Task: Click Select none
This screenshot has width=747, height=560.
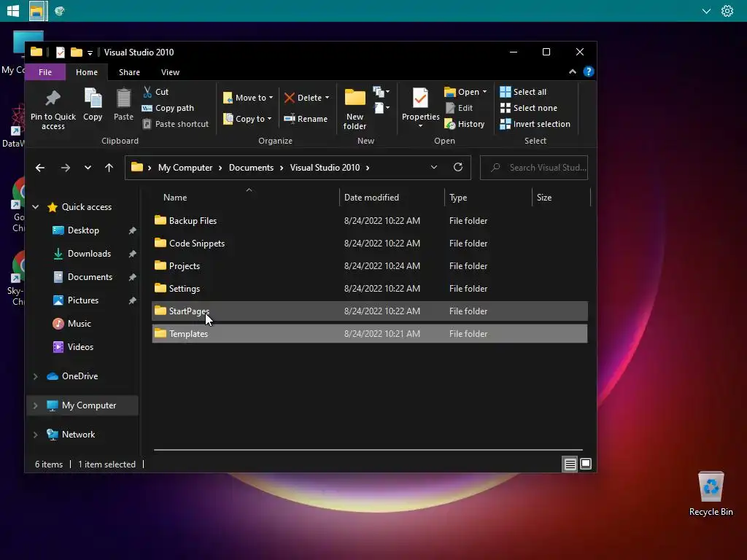Action: [x=528, y=108]
